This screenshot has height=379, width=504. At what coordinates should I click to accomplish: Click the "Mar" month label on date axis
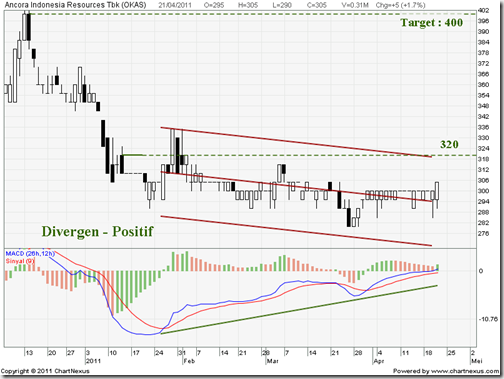click(273, 361)
